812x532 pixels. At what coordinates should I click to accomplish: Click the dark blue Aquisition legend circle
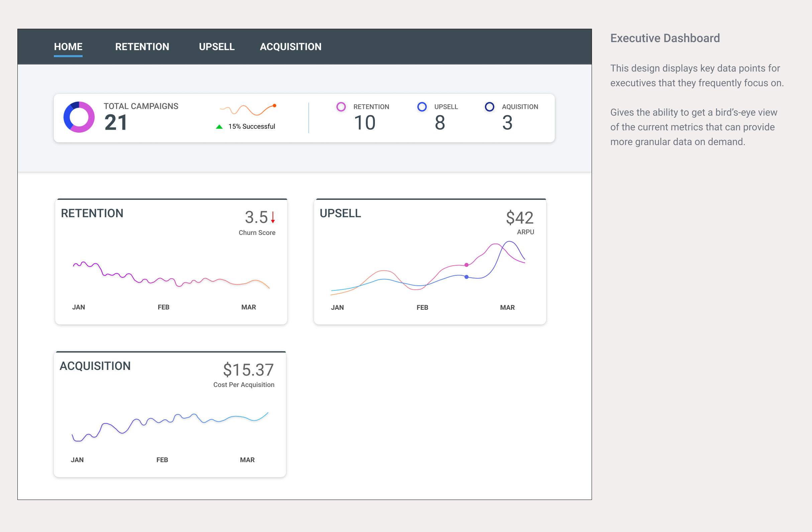[489, 107]
